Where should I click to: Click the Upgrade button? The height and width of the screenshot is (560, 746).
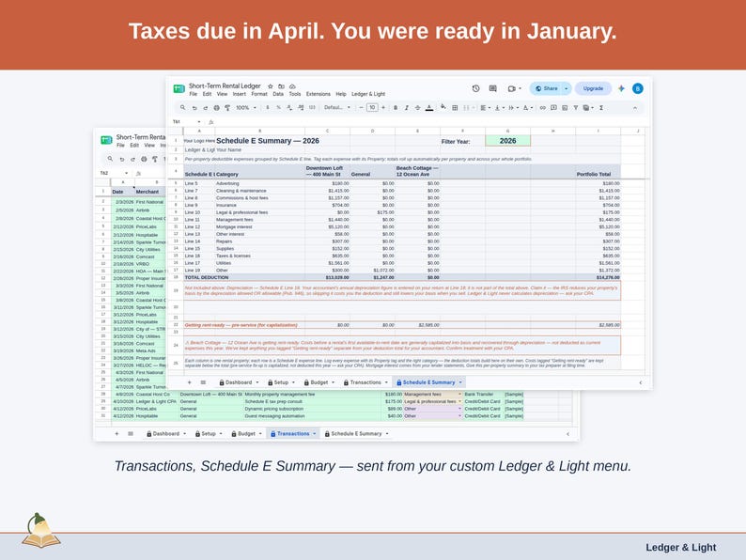pos(593,88)
